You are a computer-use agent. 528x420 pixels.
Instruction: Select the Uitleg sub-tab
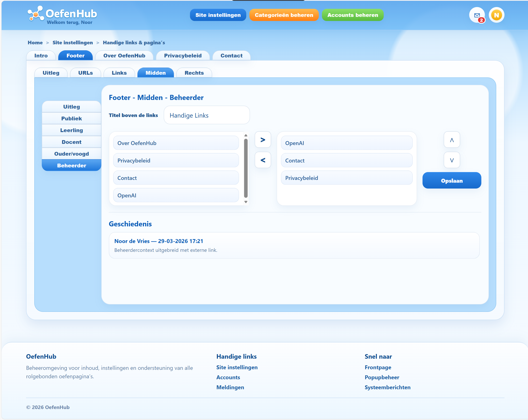pyautogui.click(x=51, y=73)
